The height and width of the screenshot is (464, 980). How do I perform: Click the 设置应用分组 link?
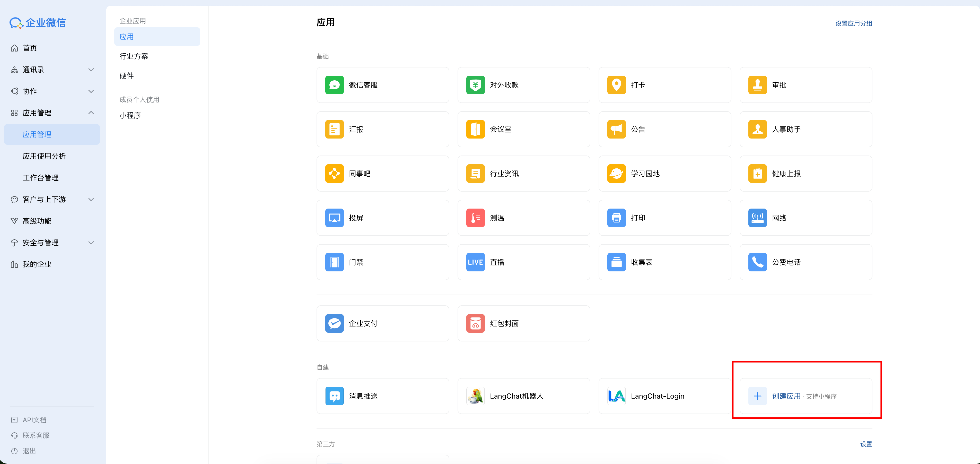[x=853, y=23]
